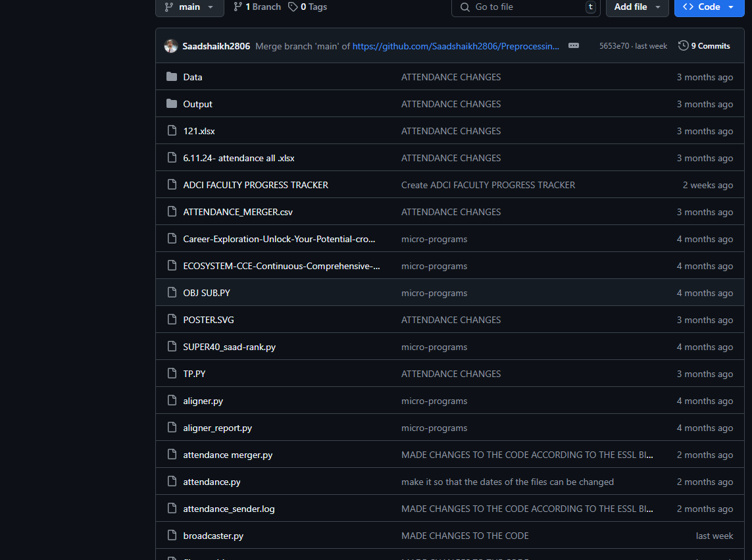Image resolution: width=752 pixels, height=560 pixels.
Task: Click file icon for OBJ SUB.PY
Action: [x=172, y=292]
